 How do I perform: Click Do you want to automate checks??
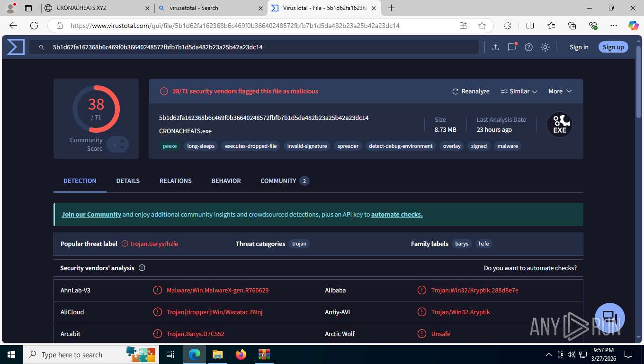530,268
